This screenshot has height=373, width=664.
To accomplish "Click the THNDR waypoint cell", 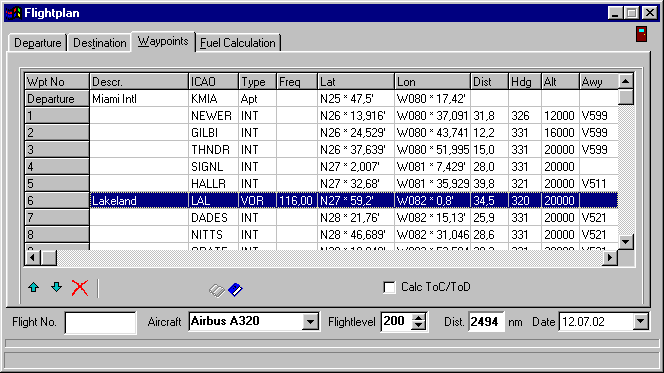I will tap(213, 149).
